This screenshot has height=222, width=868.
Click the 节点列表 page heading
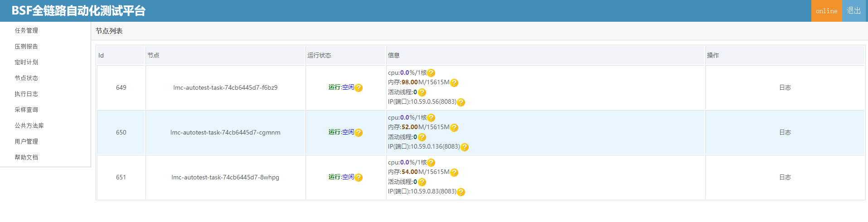109,31
